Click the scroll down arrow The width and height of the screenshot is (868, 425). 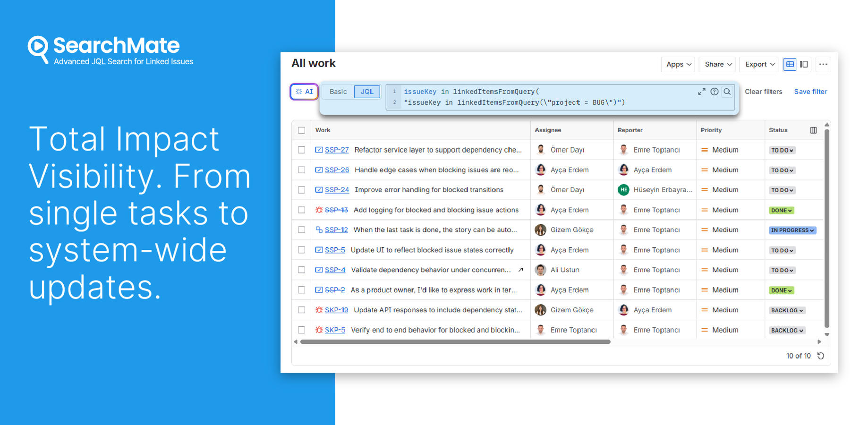(x=827, y=334)
